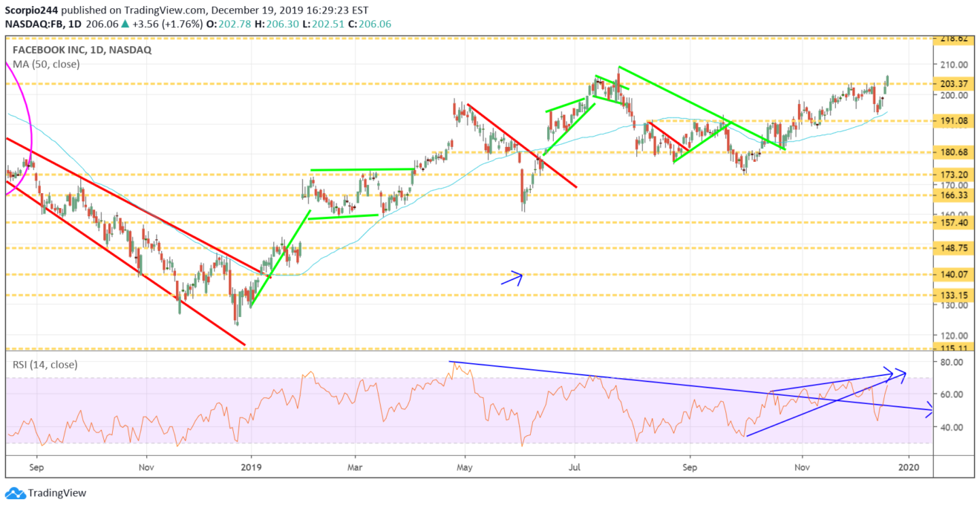
Task: Click the +3.56 (+1.76%) change value
Action: point(166,25)
